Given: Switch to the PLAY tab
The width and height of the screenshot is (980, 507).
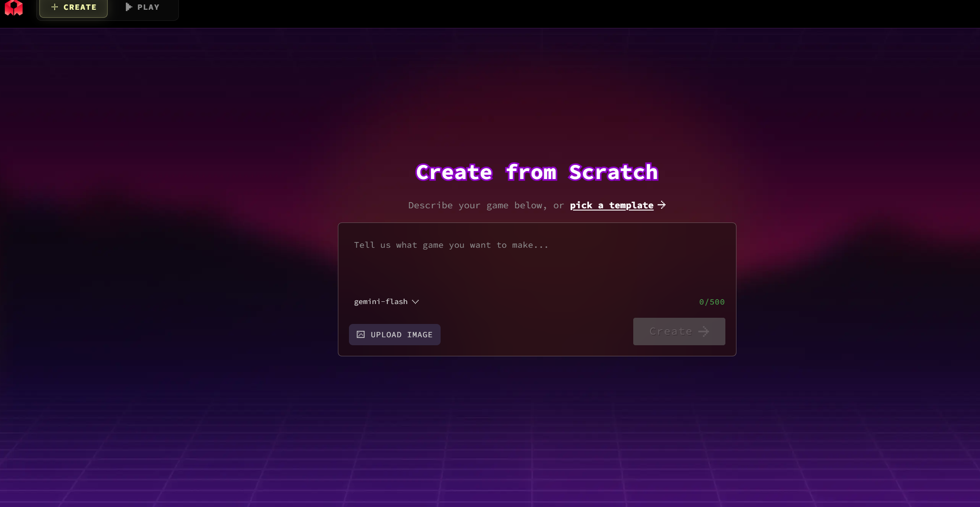Looking at the screenshot, I should [143, 8].
